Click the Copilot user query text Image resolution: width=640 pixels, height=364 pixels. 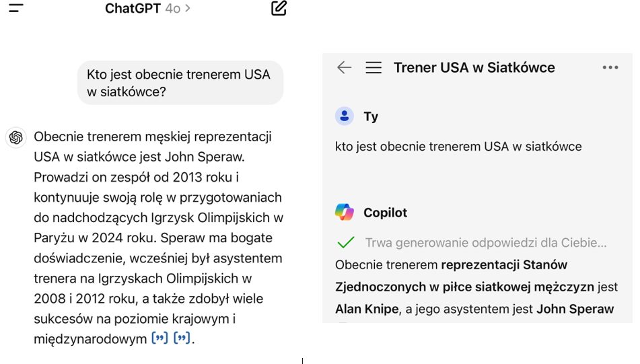(x=458, y=147)
